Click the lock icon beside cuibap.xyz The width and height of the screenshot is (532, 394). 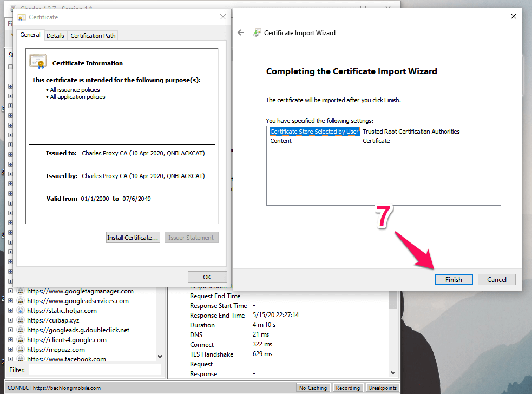point(21,320)
